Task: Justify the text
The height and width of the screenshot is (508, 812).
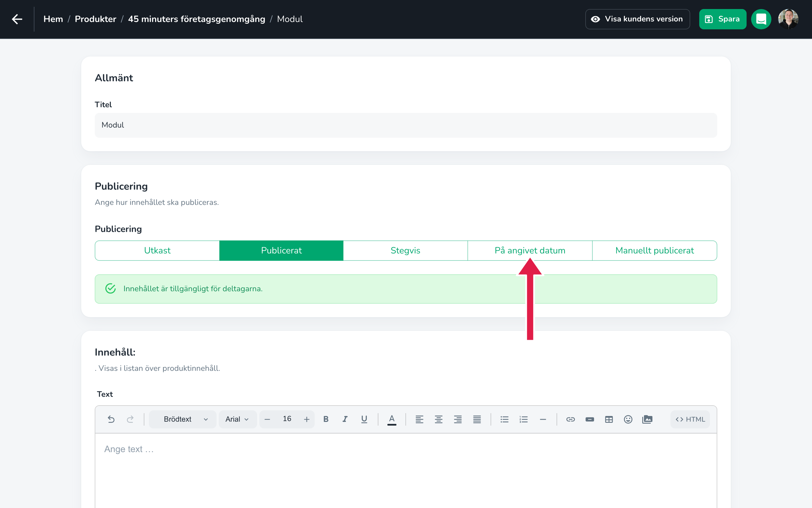Action: pos(477,419)
